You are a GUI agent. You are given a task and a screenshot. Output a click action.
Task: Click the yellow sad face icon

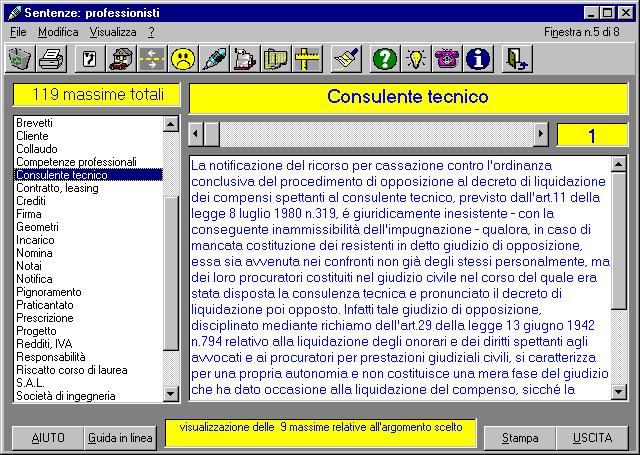183,59
